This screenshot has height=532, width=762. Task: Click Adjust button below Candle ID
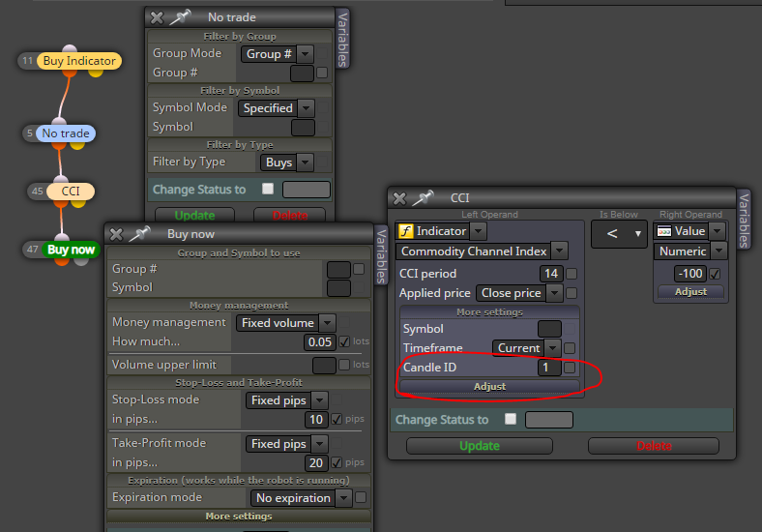tap(490, 386)
